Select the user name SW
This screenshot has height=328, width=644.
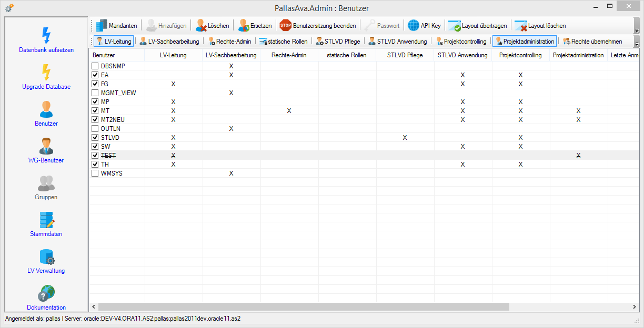pyautogui.click(x=105, y=147)
